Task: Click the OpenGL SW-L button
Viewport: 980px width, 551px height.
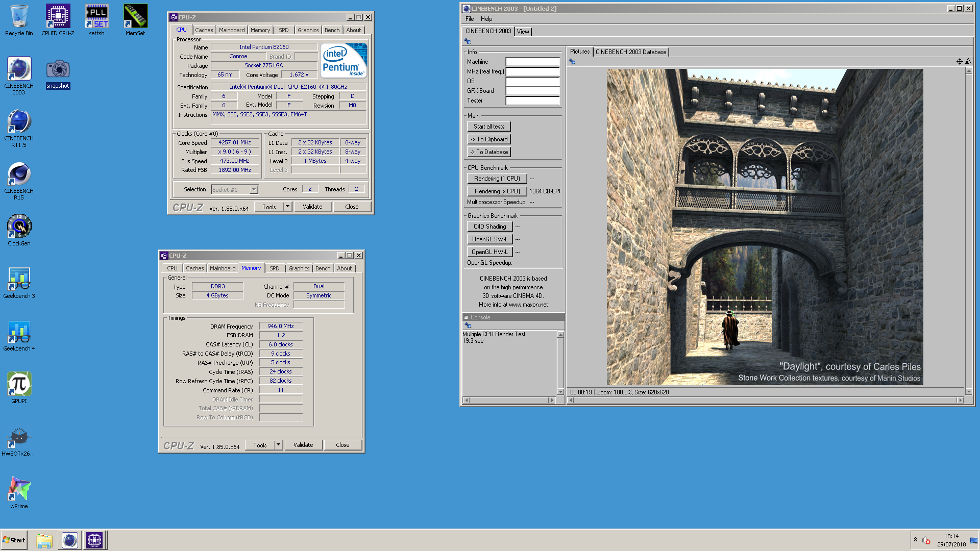Action: pyautogui.click(x=490, y=239)
